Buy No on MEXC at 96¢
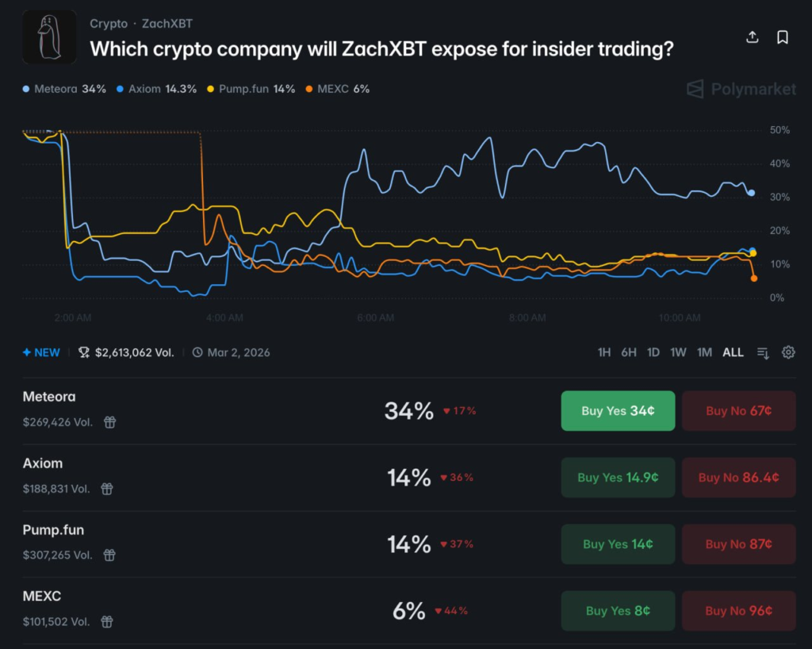812x649 pixels. tap(738, 611)
